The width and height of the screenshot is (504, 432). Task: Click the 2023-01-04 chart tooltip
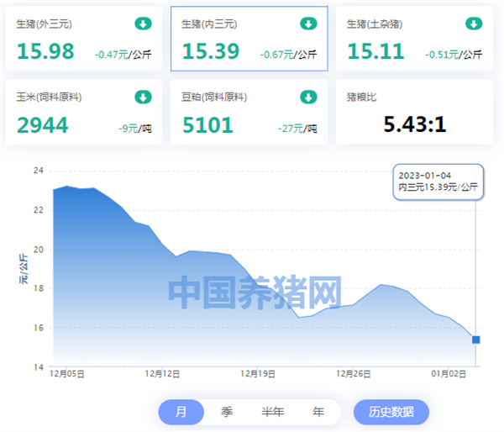point(438,180)
